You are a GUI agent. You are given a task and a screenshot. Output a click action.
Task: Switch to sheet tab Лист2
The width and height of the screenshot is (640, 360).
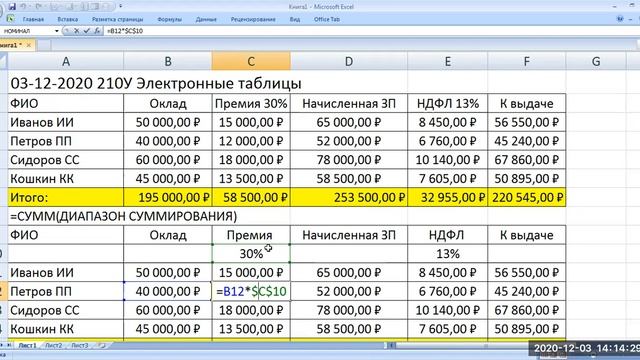coord(53,345)
